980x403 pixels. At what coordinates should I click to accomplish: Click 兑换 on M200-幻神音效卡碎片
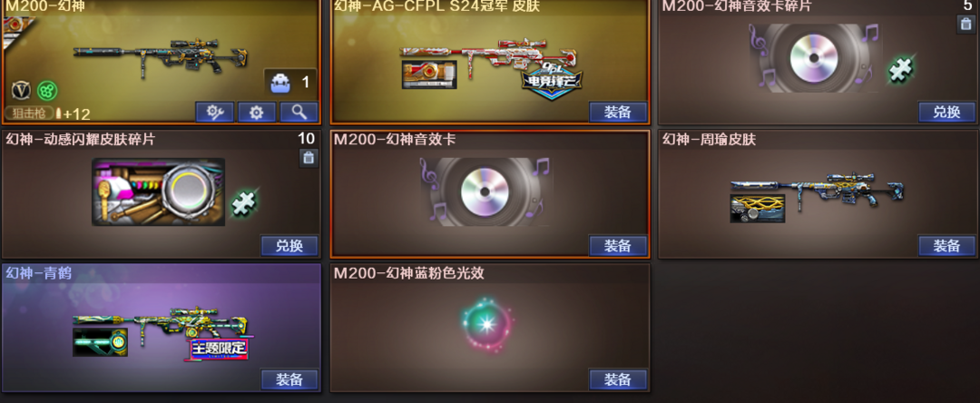tap(946, 113)
